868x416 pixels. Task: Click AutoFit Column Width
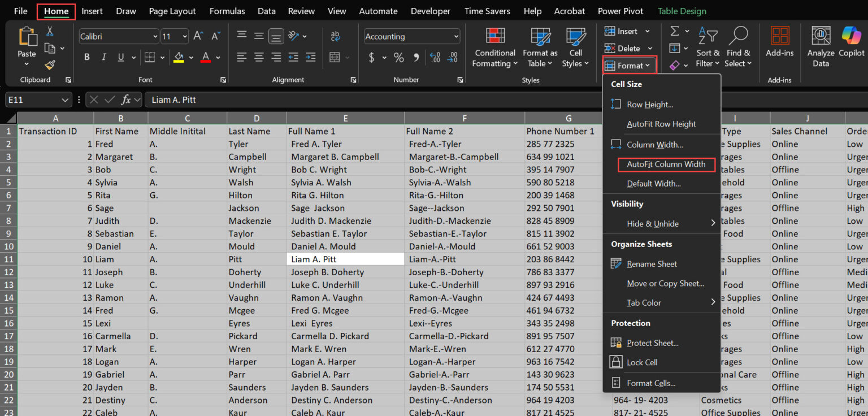click(x=666, y=164)
